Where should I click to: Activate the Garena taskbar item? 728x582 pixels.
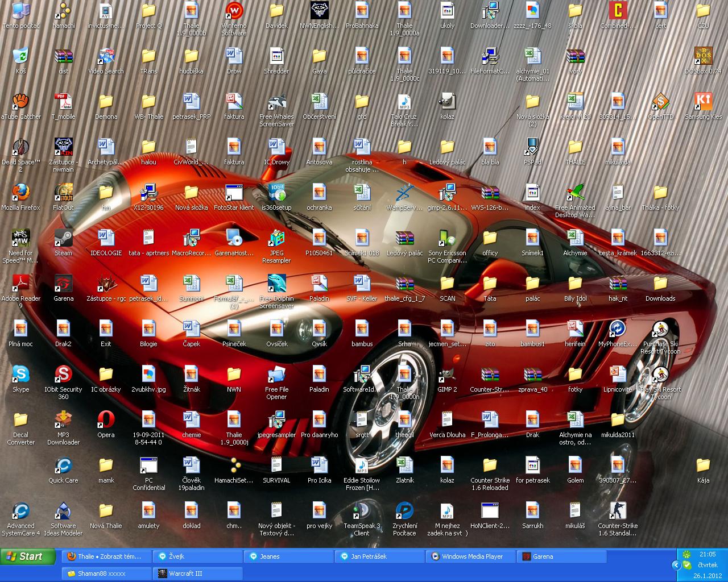562,556
